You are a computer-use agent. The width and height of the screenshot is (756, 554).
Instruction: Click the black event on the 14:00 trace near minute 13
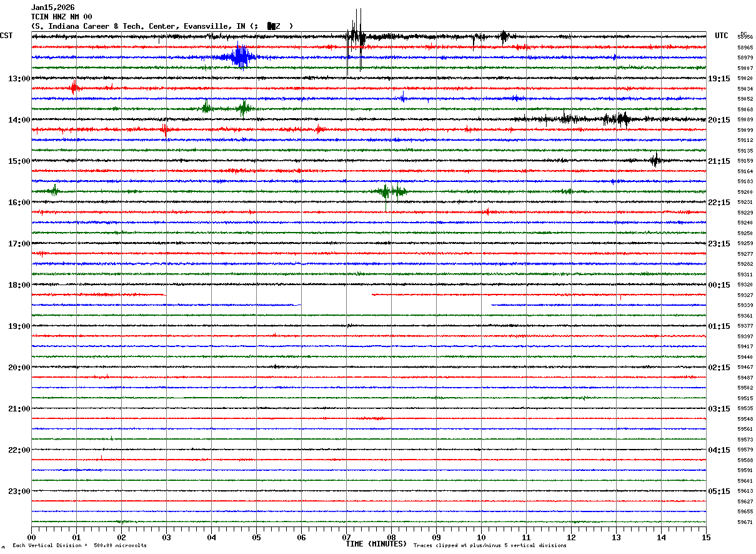619,119
